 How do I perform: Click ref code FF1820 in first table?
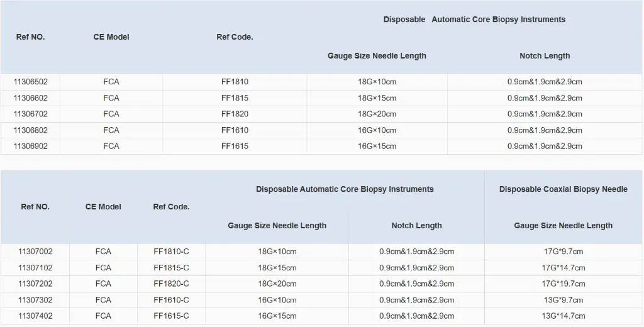235,114
